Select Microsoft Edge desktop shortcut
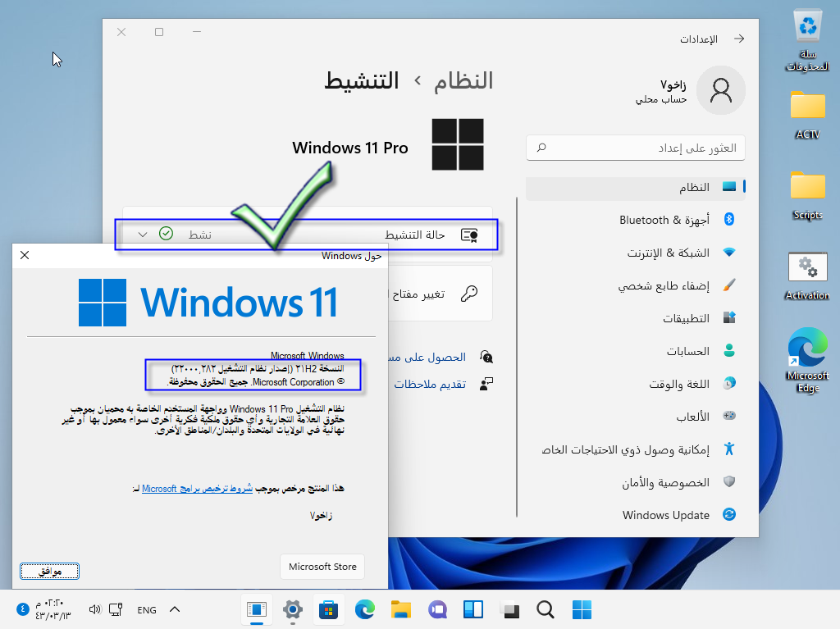 pyautogui.click(x=807, y=360)
